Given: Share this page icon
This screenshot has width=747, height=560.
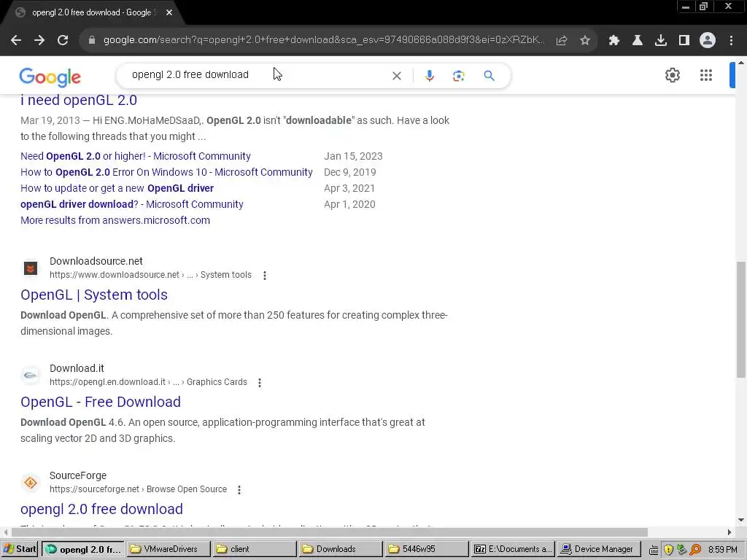Looking at the screenshot, I should (562, 41).
